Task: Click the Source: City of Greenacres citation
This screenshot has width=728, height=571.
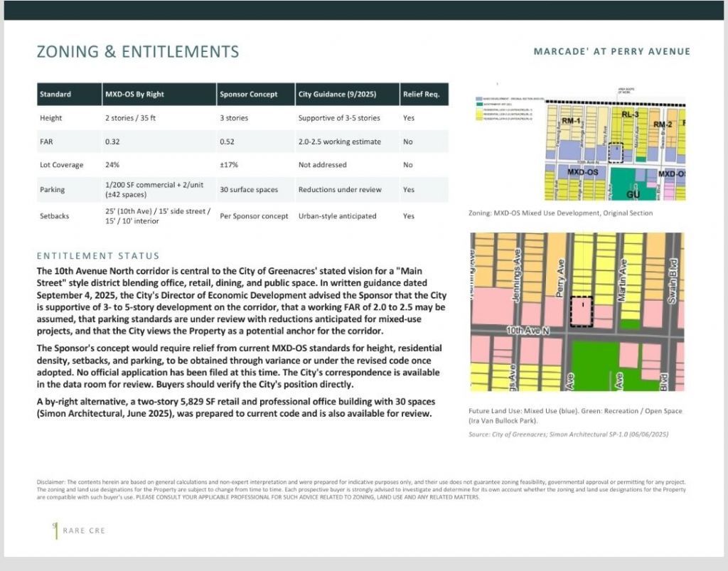Action: coord(568,434)
